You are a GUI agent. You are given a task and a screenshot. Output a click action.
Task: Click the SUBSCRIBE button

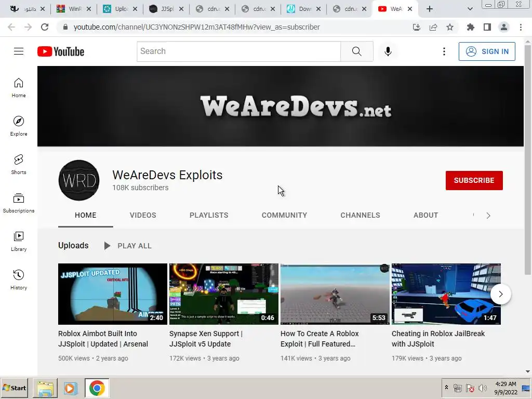pos(474,180)
